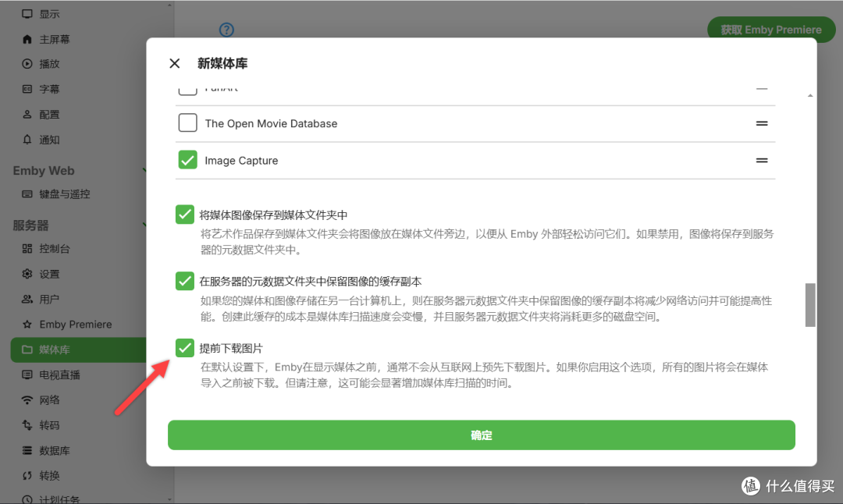This screenshot has width=843, height=504.
Task: Open 显示 display icon in sidebar
Action: [x=27, y=14]
